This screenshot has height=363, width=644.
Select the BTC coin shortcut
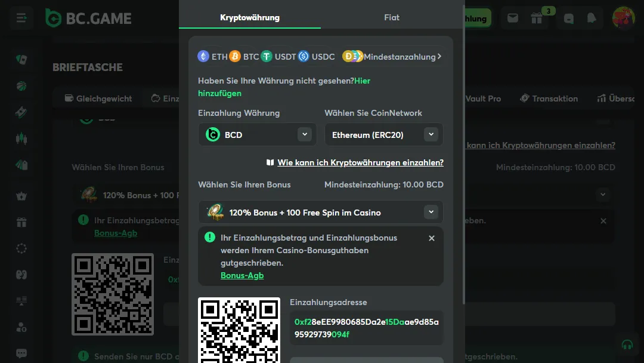pyautogui.click(x=244, y=56)
